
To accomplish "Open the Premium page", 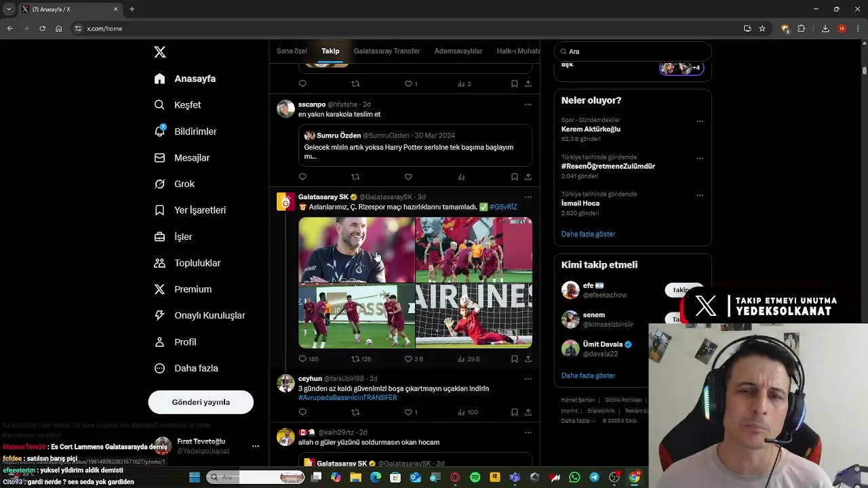I will tap(183, 289).
